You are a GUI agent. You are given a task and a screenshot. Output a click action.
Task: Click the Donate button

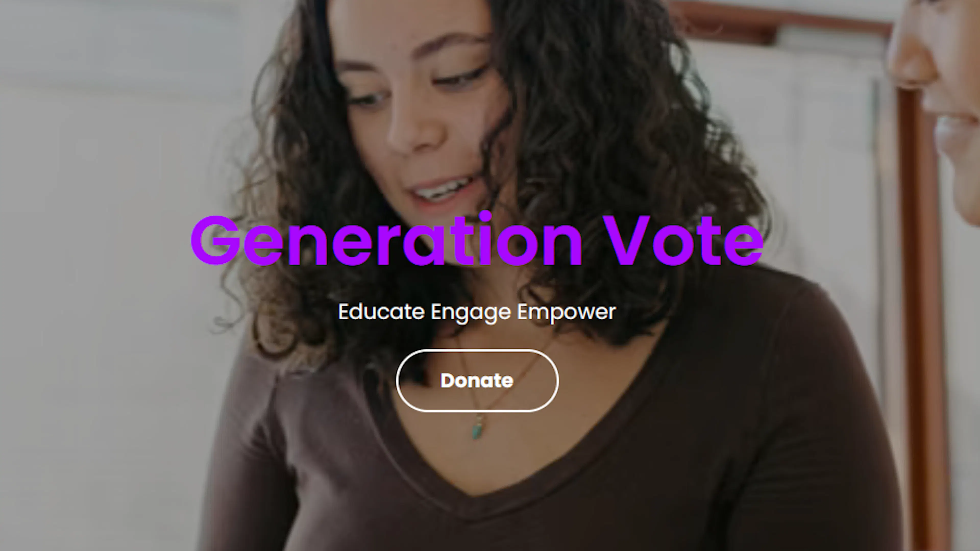[x=477, y=380]
